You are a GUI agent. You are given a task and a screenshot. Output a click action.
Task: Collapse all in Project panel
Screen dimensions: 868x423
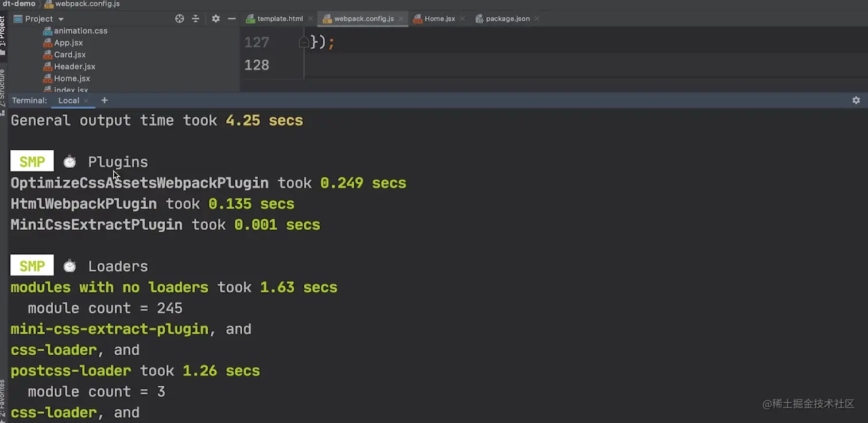[195, 19]
